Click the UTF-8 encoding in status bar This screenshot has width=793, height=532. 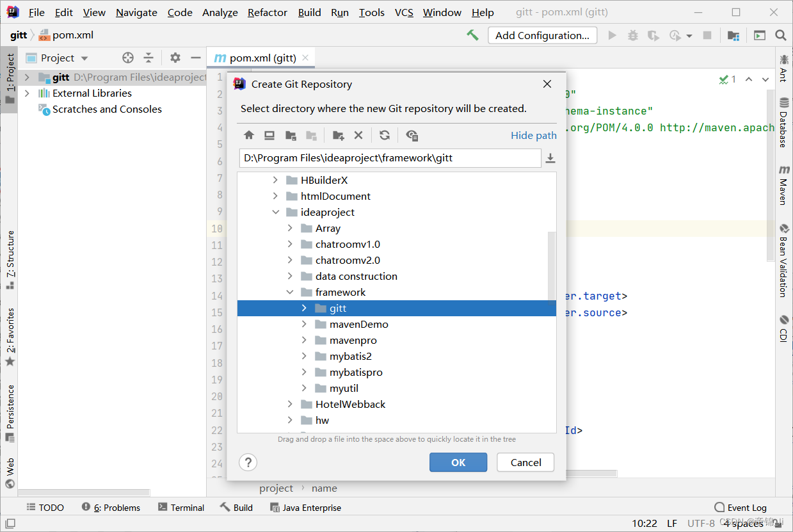[701, 524]
